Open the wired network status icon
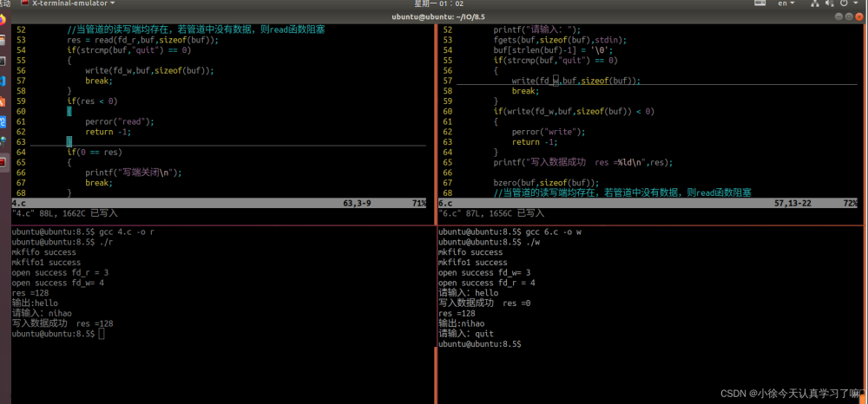The height and width of the screenshot is (404, 868). [815, 3]
